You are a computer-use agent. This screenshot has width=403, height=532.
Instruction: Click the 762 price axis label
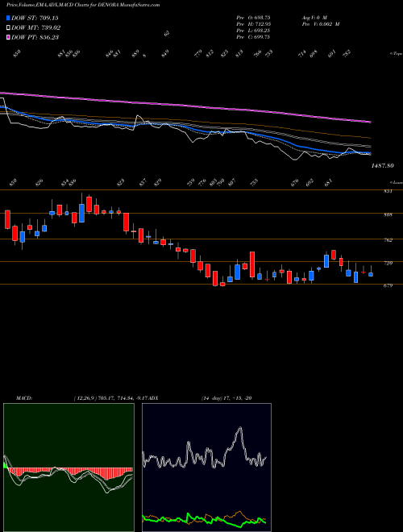coord(388,240)
